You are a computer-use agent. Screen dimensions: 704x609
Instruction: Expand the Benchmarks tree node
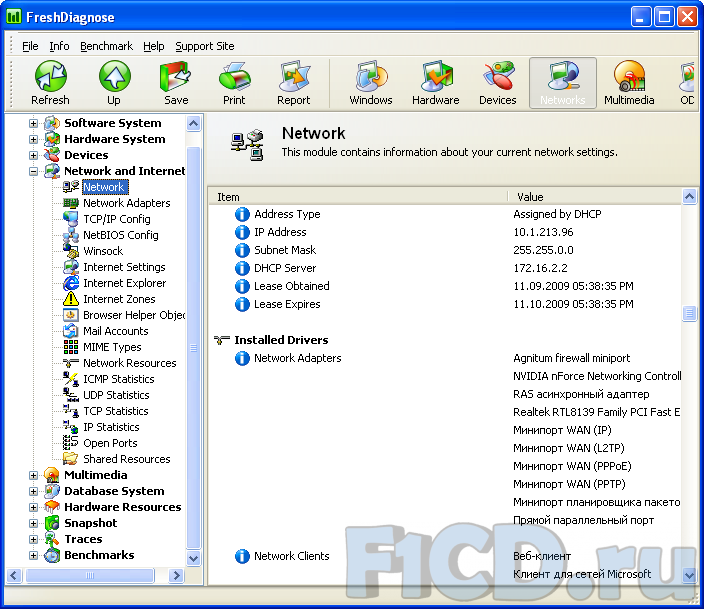coord(33,556)
